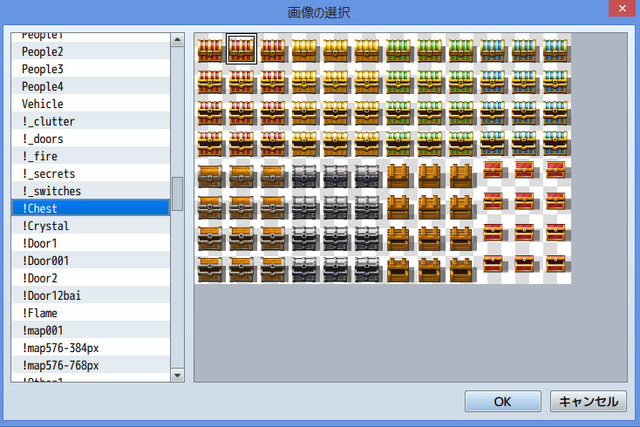Select the middle open orange crate in bottom row
This screenshot has width=640, height=427.
click(430, 269)
